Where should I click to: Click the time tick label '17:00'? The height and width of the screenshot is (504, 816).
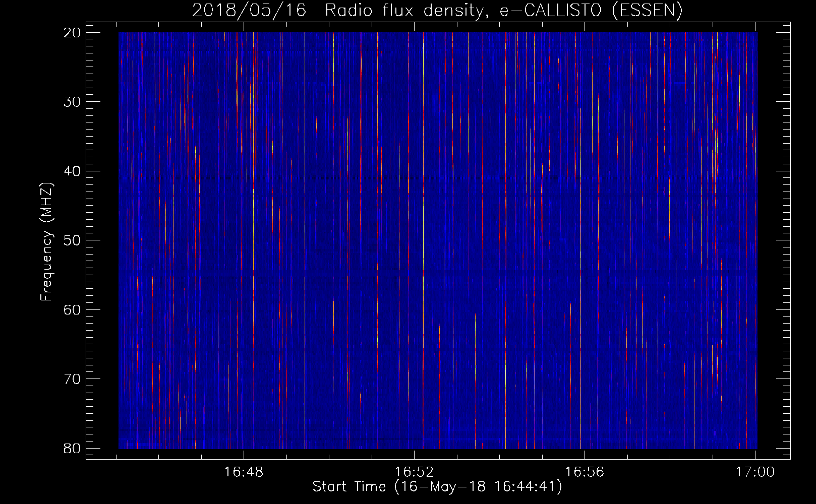(755, 472)
